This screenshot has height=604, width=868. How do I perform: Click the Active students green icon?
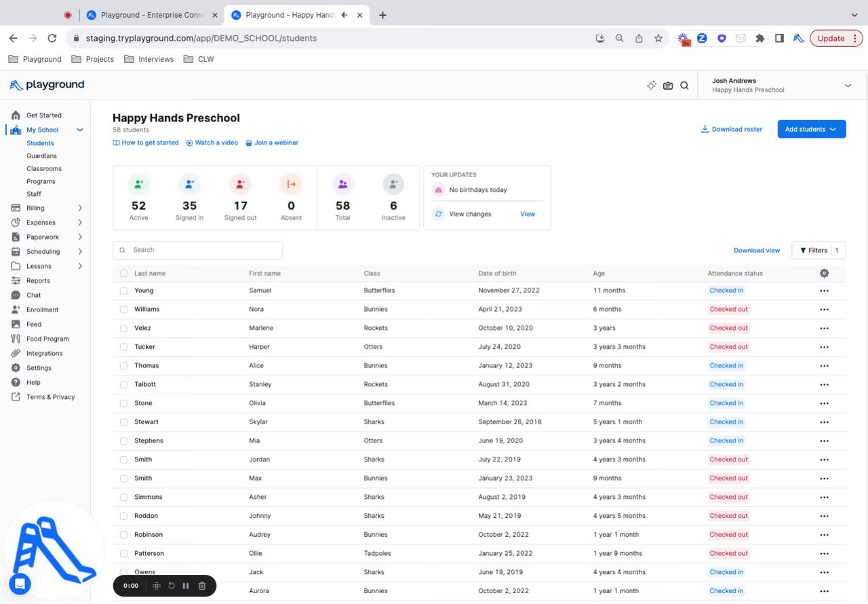(x=138, y=184)
